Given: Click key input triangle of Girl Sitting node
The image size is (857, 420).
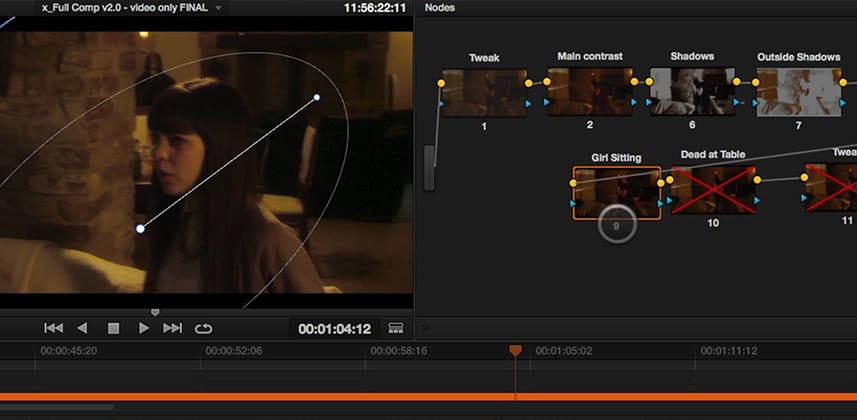Looking at the screenshot, I should coord(573,203).
